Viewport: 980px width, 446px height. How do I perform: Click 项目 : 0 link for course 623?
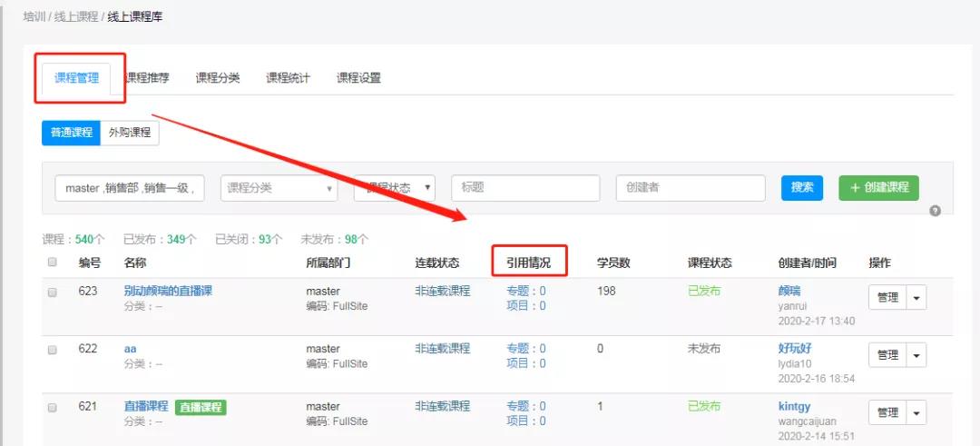click(x=526, y=306)
